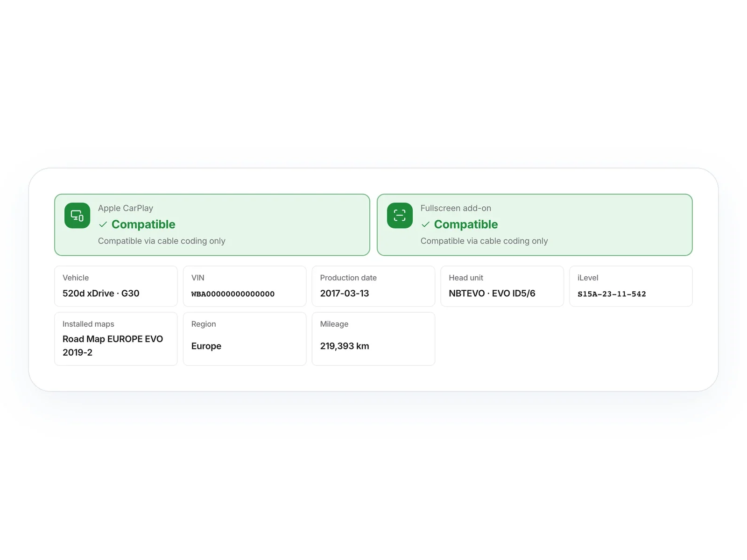
Task: Click the Mileage 219,393 km tile
Action: [373, 339]
